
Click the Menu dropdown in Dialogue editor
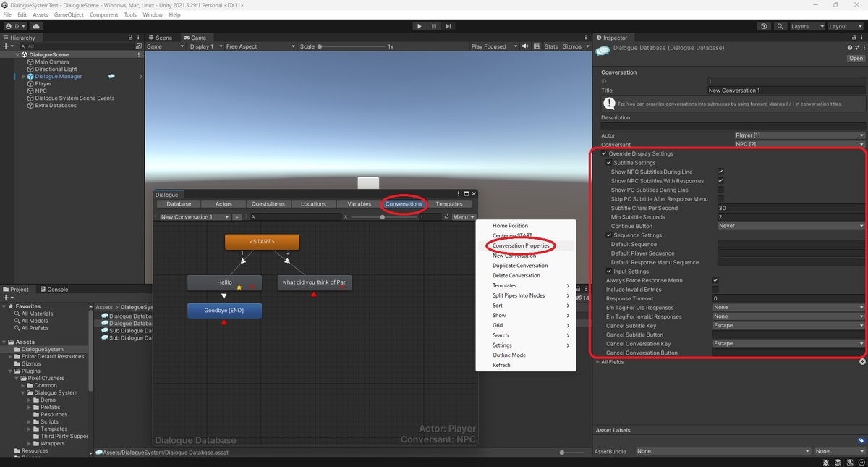point(463,217)
